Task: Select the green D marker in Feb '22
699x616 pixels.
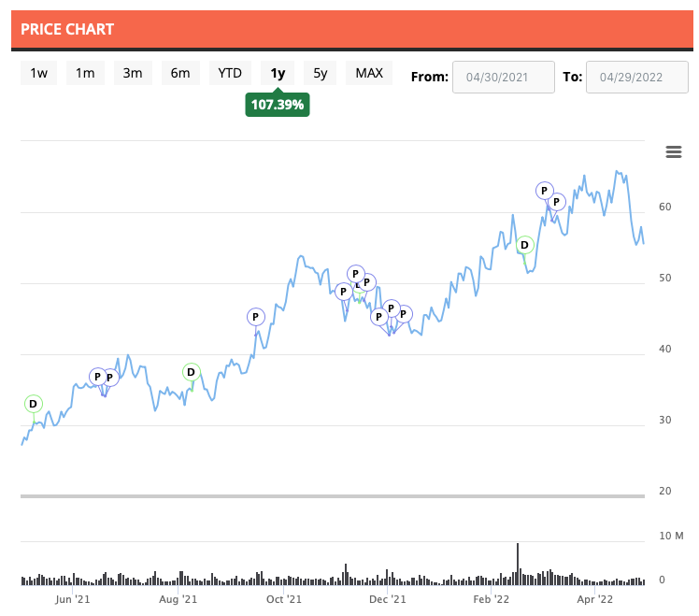Action: [524, 245]
